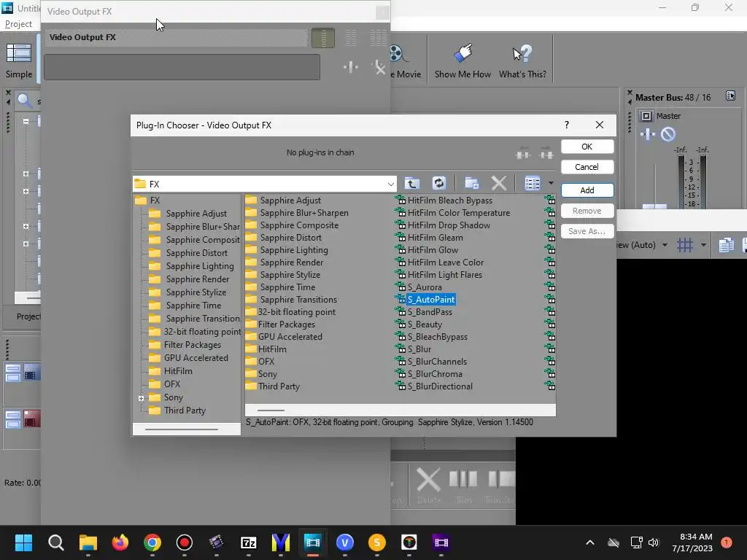Click the Delete X icon in chooser toolbar

(x=499, y=183)
